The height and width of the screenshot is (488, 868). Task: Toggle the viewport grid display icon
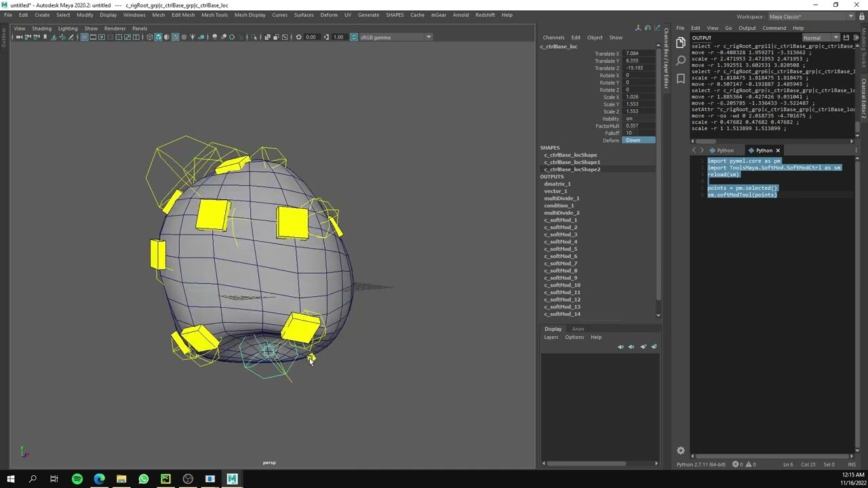[84, 37]
